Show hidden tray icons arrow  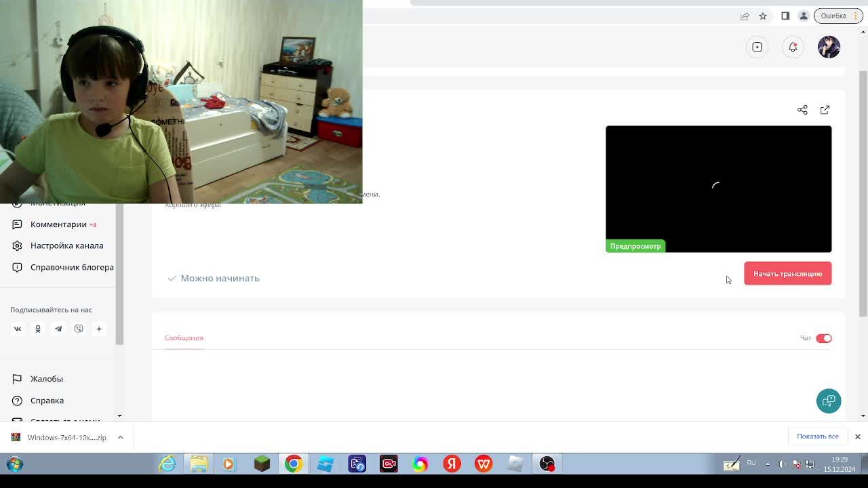coord(768,464)
